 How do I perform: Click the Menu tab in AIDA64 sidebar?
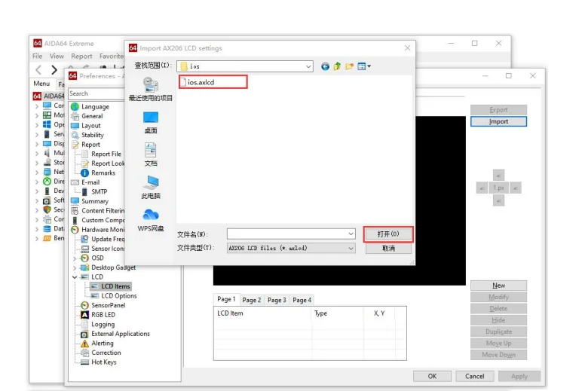tap(41, 84)
